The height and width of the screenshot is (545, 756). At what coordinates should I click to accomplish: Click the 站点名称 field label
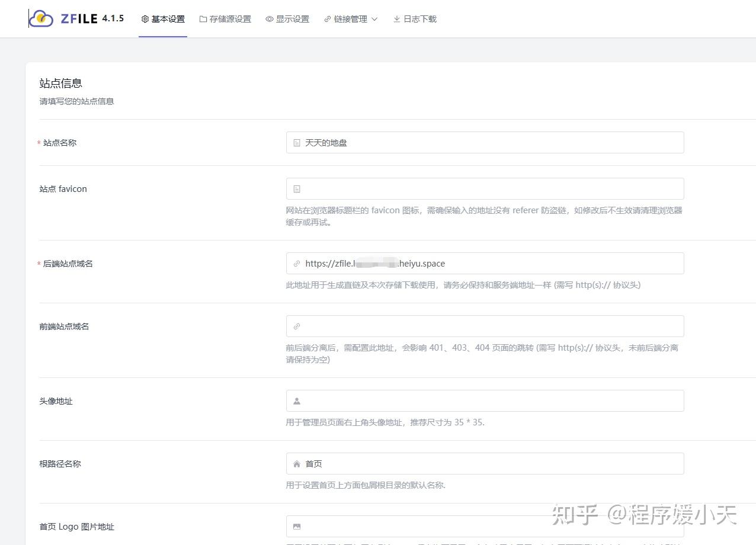click(59, 143)
